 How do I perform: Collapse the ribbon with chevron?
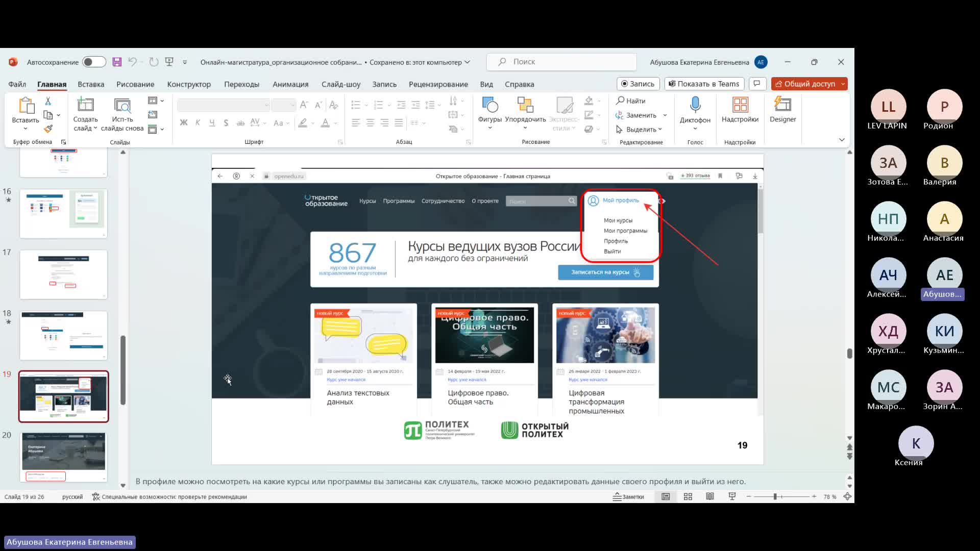click(842, 140)
